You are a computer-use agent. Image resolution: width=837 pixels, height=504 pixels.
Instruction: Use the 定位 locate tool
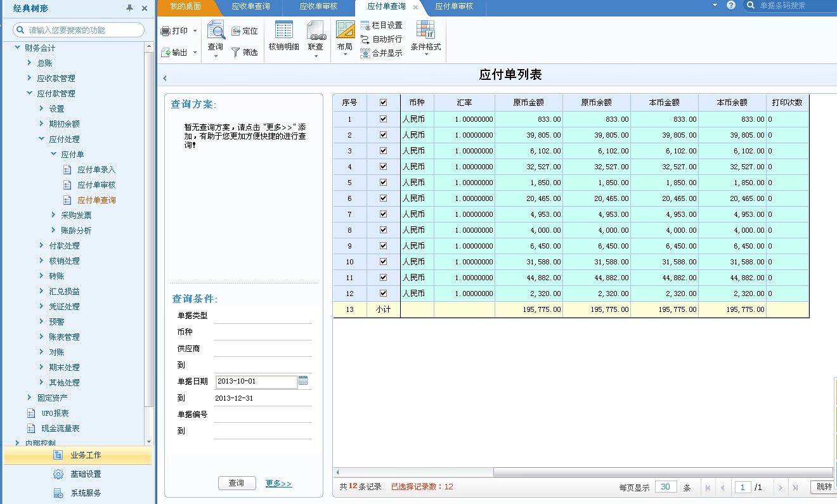click(246, 30)
